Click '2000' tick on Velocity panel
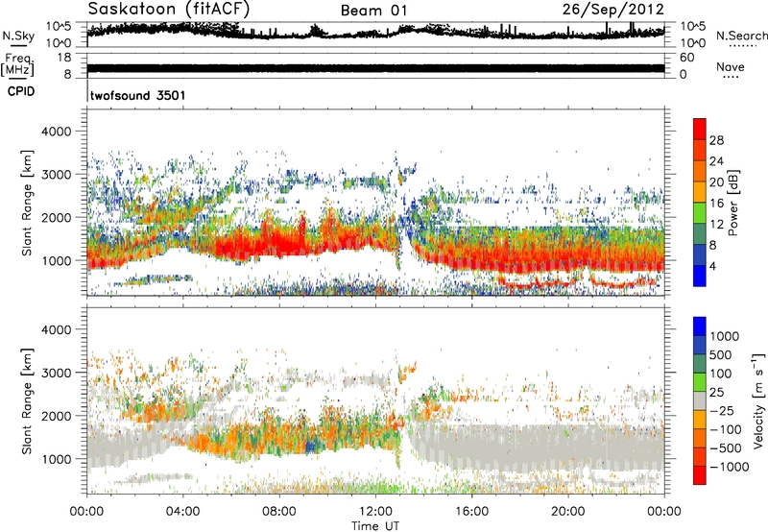768x532 pixels. pos(57,416)
